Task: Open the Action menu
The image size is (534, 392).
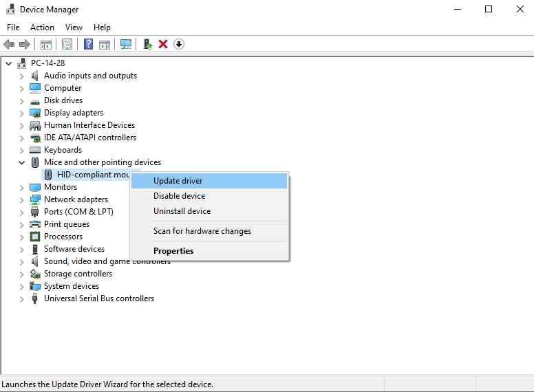Action: [x=42, y=28]
